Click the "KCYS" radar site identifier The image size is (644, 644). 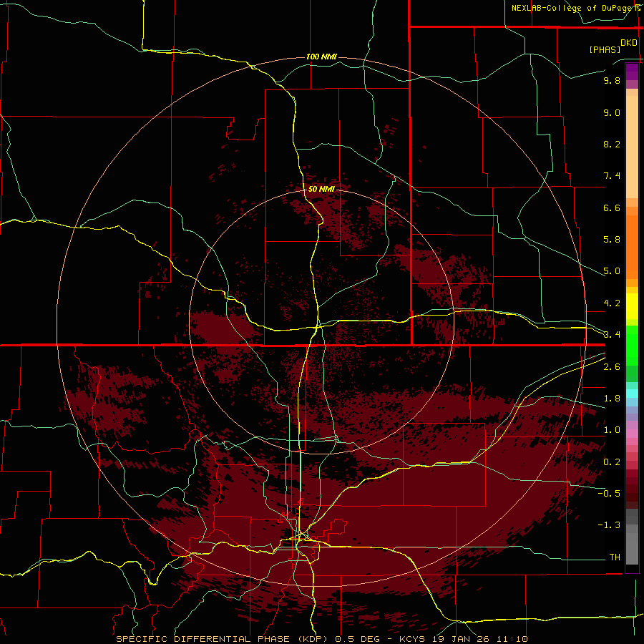[413, 639]
